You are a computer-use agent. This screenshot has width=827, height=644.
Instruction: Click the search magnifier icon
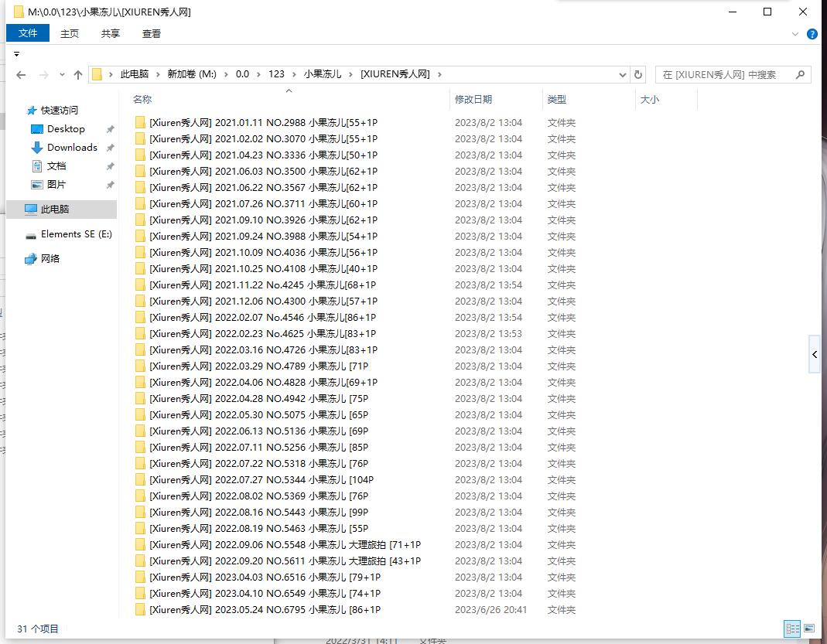coord(800,74)
